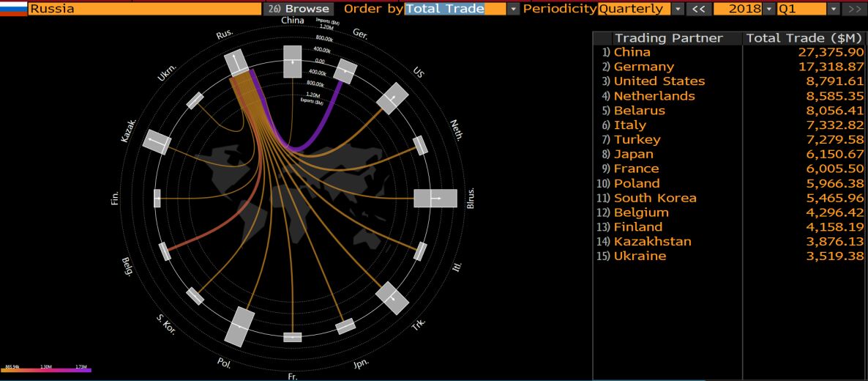Select Poland in Trading Partner table
The width and height of the screenshot is (868, 381).
pos(637,183)
